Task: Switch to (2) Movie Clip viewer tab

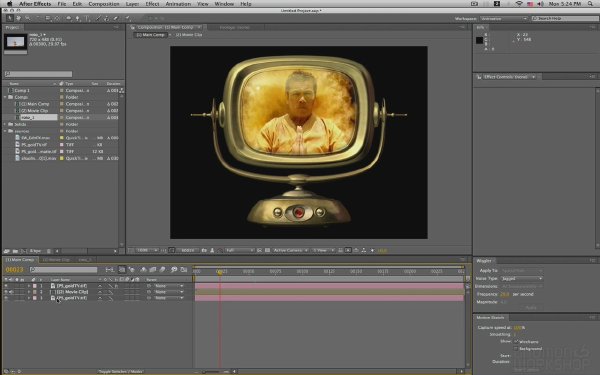Action: coord(189,34)
